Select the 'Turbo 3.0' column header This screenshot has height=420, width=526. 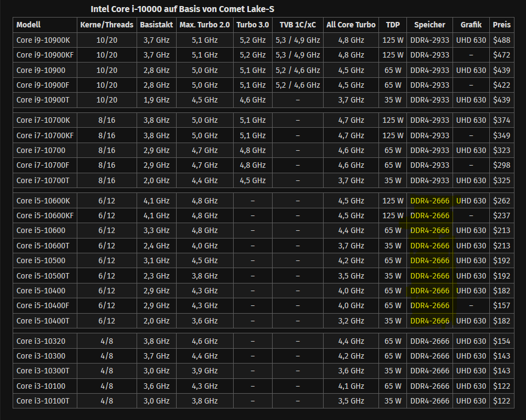click(x=253, y=25)
